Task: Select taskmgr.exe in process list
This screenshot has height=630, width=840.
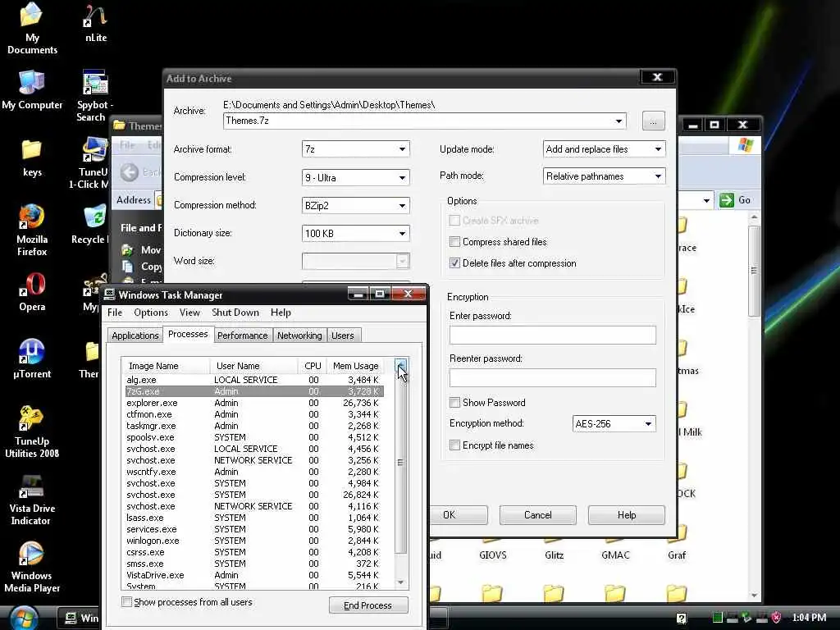Action: [x=254, y=426]
